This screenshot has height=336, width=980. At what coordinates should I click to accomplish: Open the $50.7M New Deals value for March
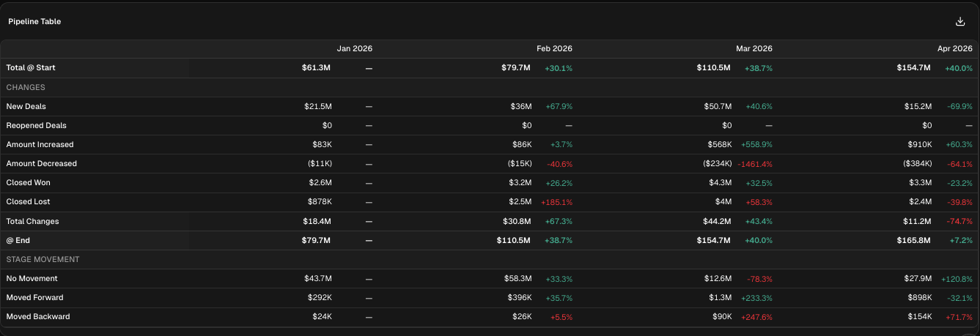[718, 106]
